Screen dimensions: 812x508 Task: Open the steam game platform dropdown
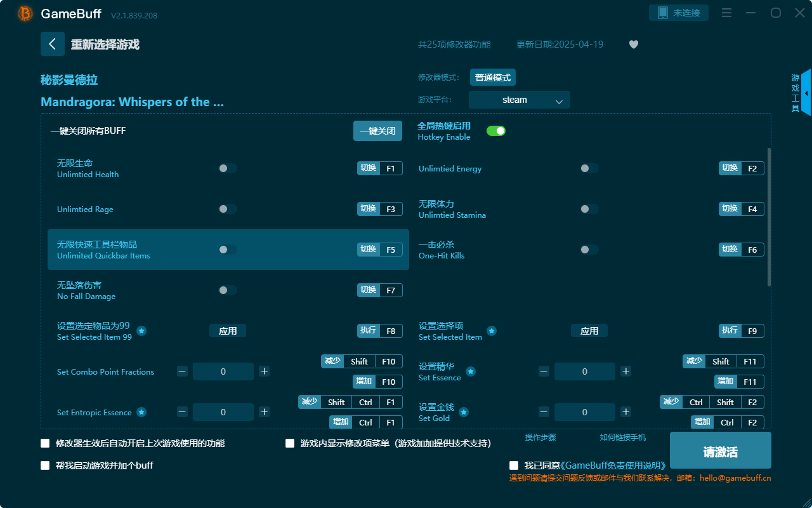click(x=519, y=100)
